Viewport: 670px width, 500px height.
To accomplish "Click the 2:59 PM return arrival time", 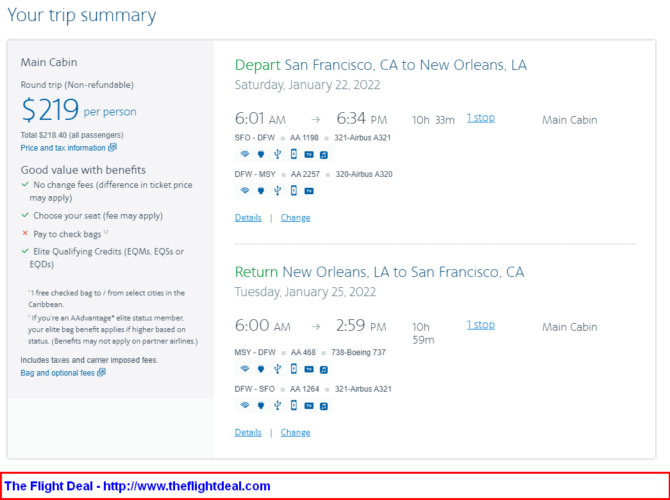I will [361, 326].
